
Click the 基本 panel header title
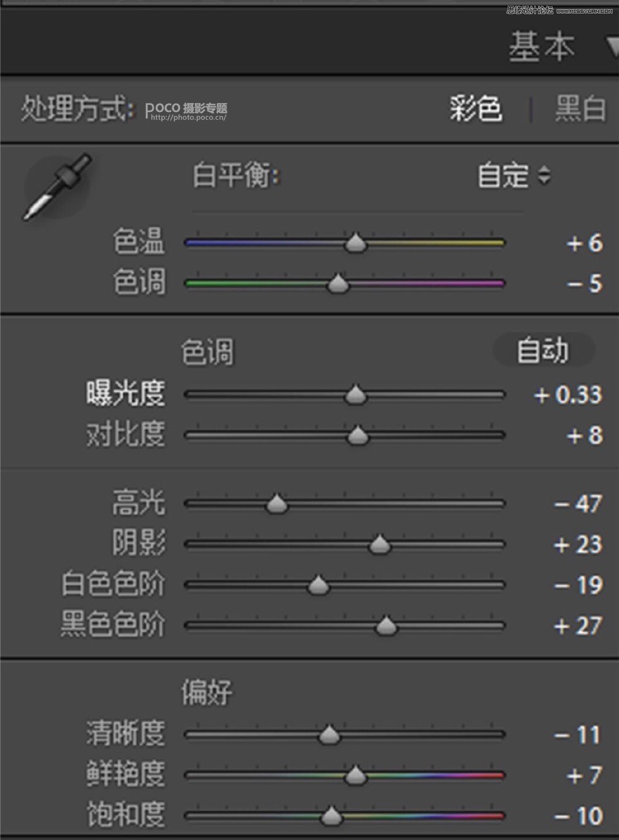point(541,46)
